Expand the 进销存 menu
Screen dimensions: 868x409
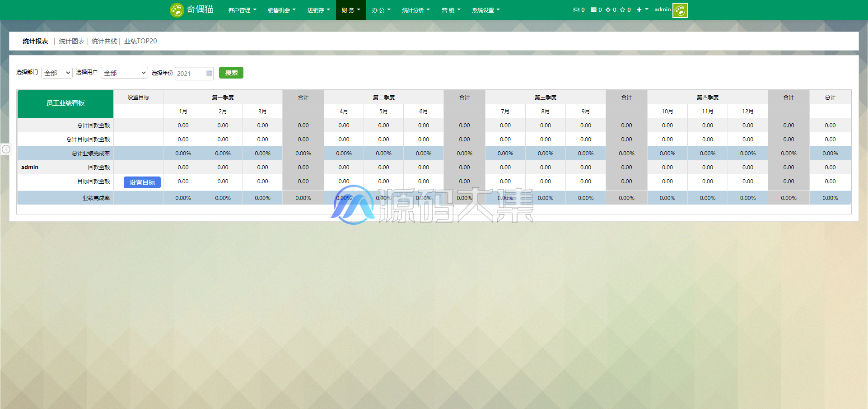click(x=318, y=10)
